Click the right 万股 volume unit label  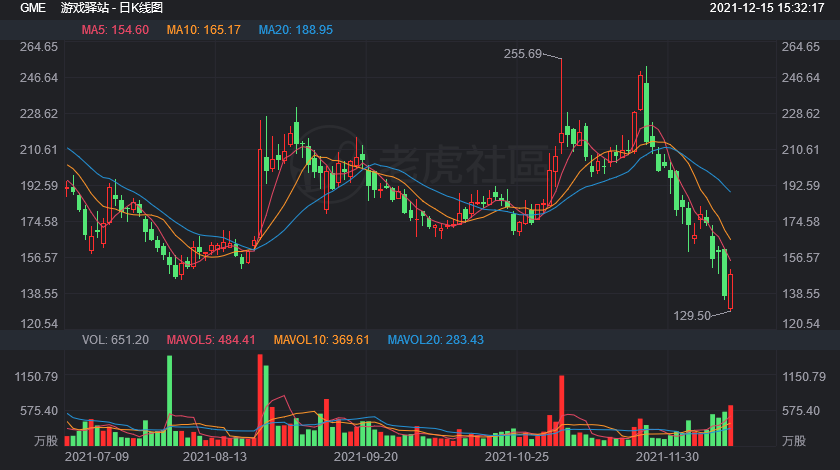[794, 441]
